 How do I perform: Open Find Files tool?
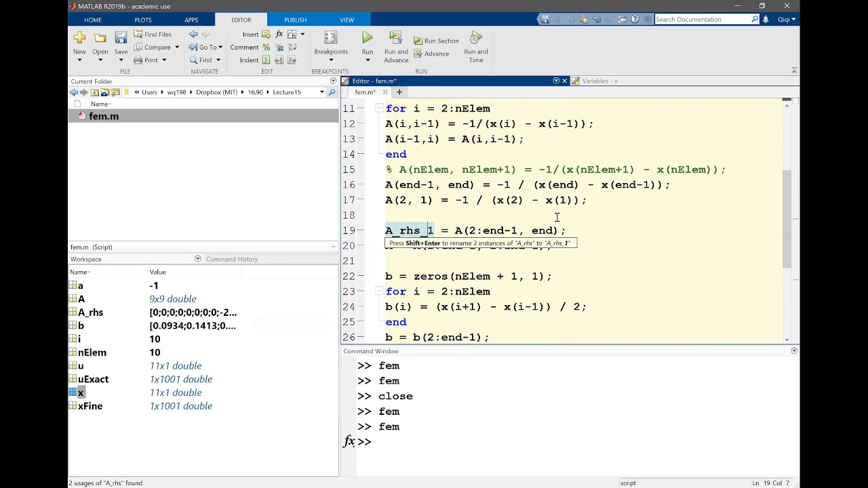[x=153, y=34]
